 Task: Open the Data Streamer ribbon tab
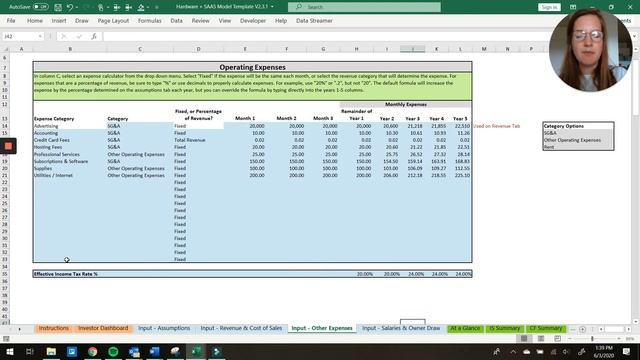pos(314,20)
